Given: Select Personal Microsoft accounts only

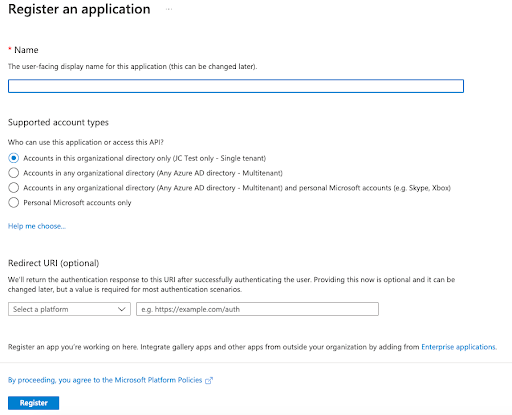Looking at the screenshot, I should coord(14,202).
